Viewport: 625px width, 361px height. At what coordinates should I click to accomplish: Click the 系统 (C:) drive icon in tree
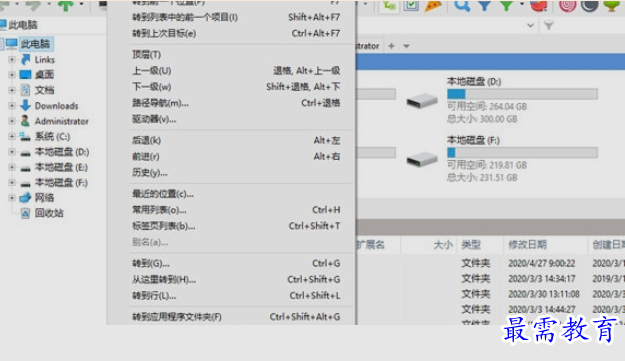coord(25,137)
